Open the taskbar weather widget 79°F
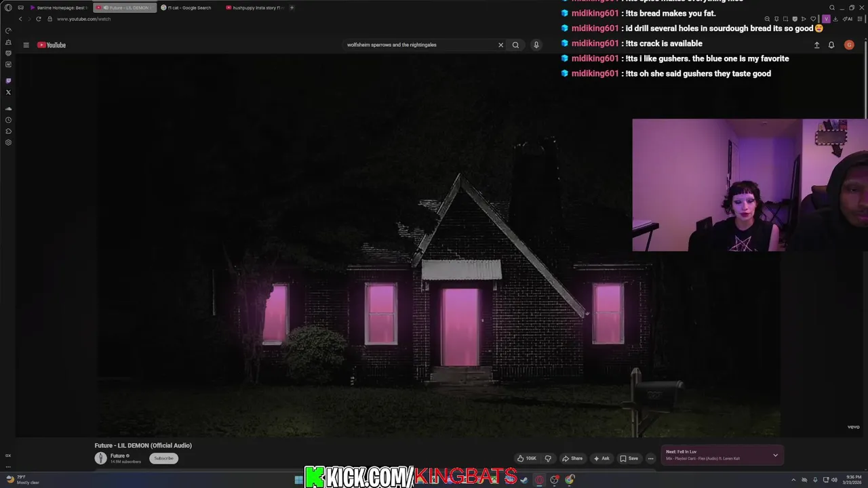This screenshot has height=488, width=868. point(22,480)
